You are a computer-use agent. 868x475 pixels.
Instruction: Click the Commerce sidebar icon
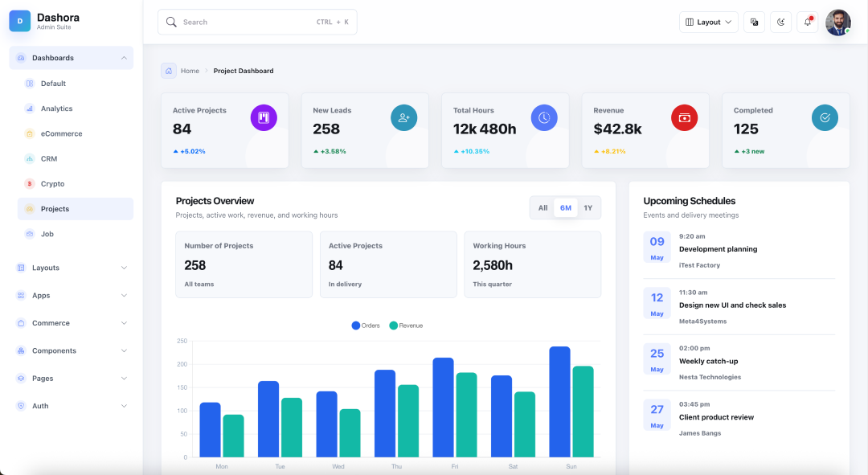tap(21, 323)
